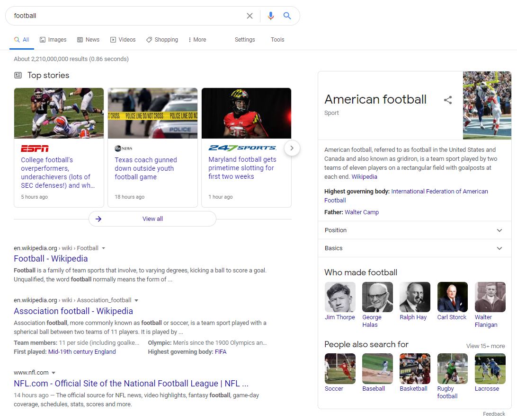Click the ESPN story football photo

tap(59, 114)
